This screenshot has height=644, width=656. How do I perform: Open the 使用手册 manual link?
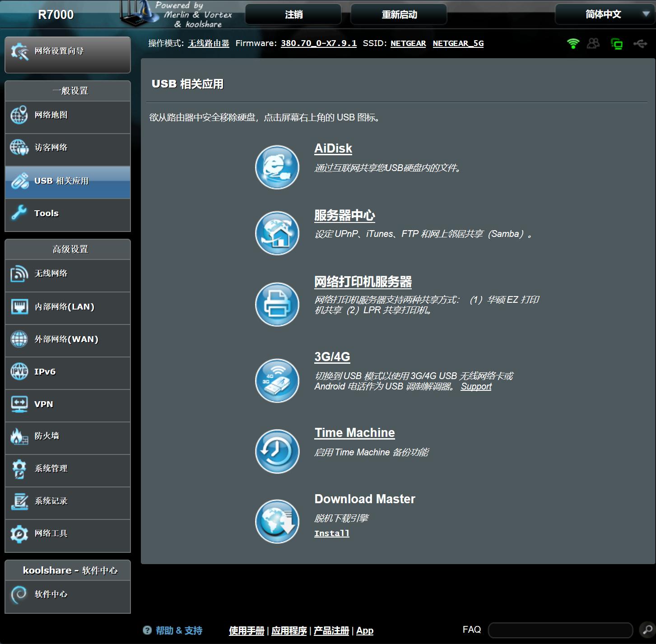point(247,630)
